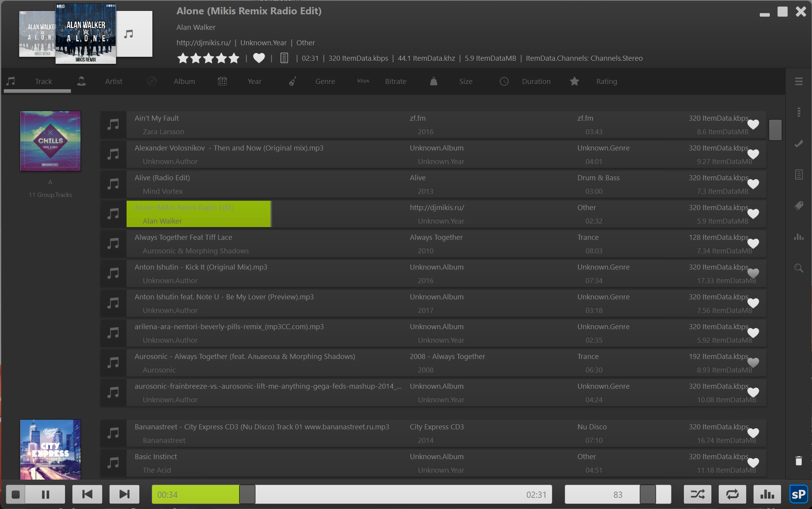Screen dimensions: 812x509
Task: Sort by Track tab
Action: (x=37, y=81)
